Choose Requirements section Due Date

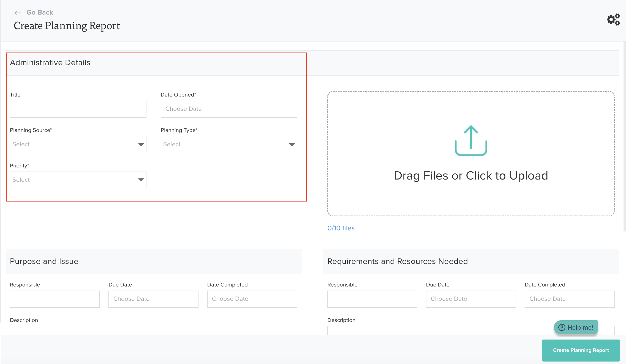point(471,299)
